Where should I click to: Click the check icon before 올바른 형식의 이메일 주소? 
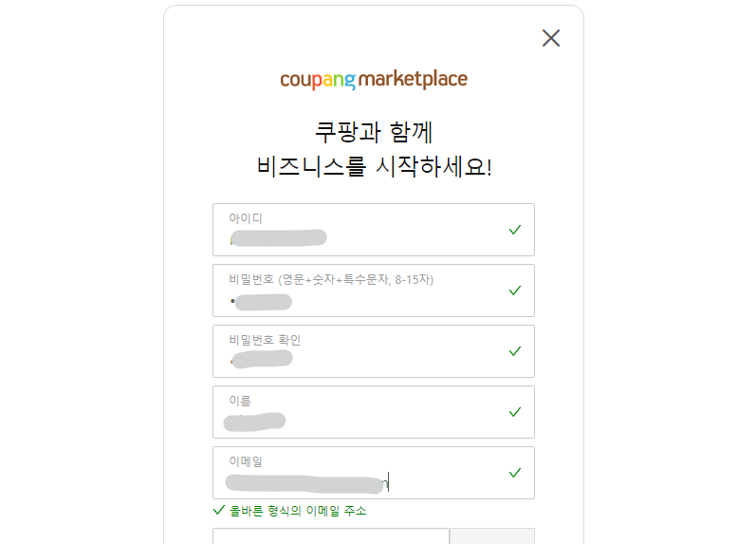click(219, 511)
